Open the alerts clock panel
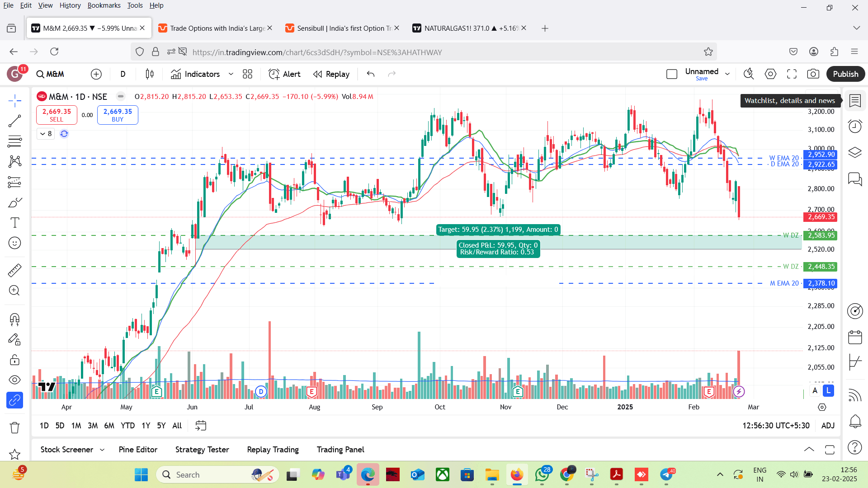 [855, 127]
